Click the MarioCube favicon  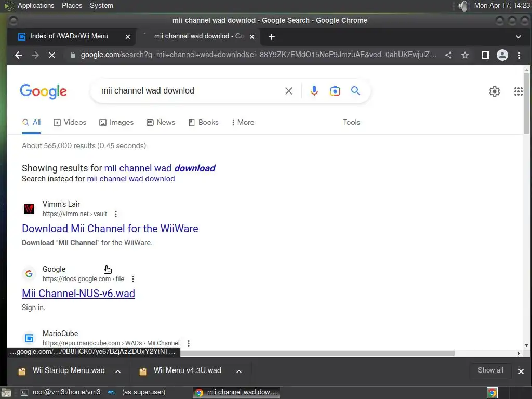tap(29, 338)
